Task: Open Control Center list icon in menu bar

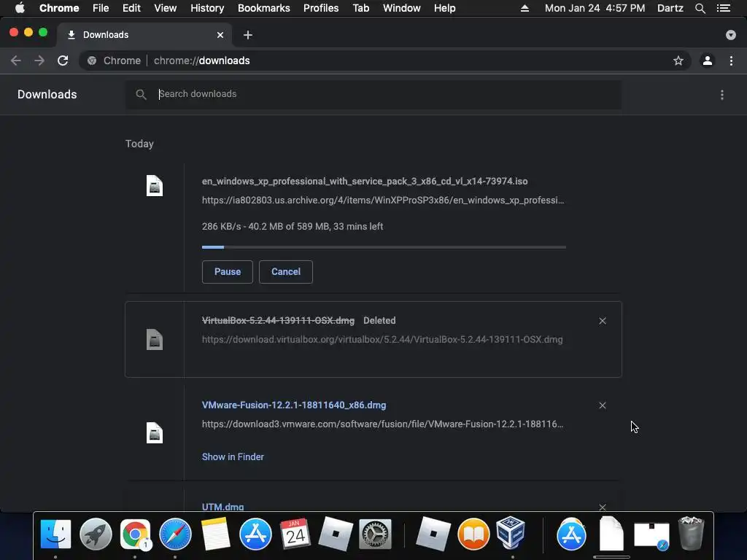Action: click(x=724, y=8)
